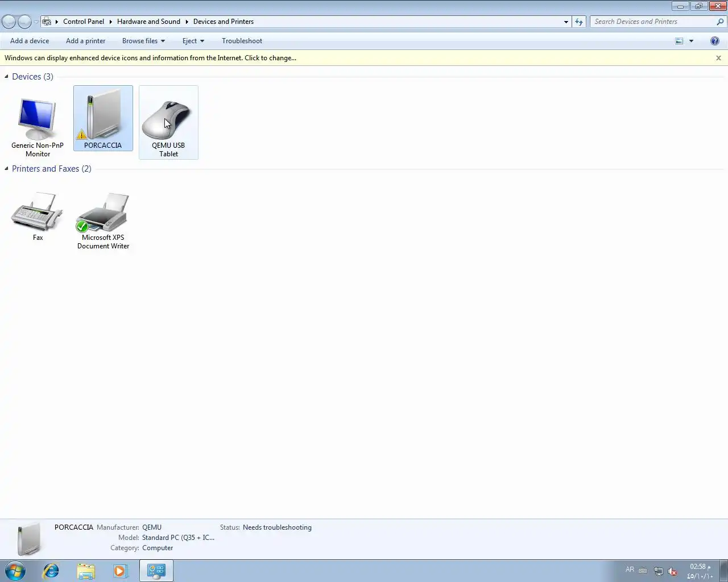Open the Help question mark button
Screen dimensions: 728x582
coord(715,41)
